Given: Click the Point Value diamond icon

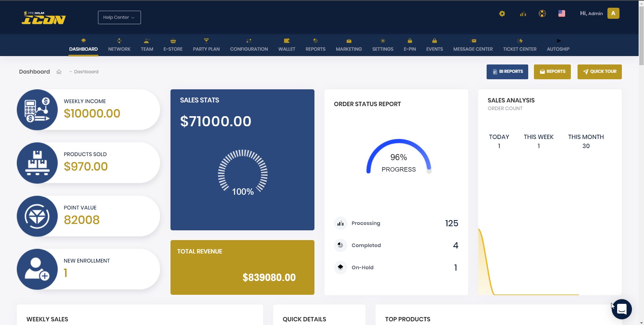Looking at the screenshot, I should tap(37, 216).
